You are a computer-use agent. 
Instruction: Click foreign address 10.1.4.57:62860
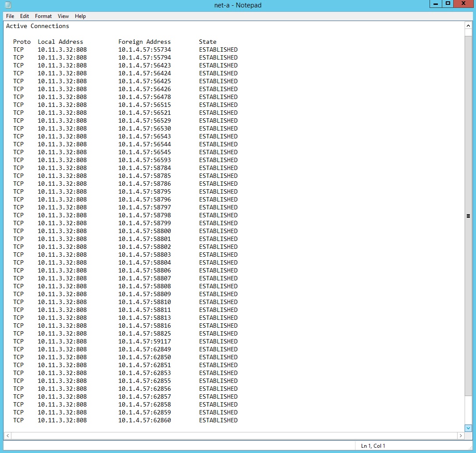pyautogui.click(x=145, y=421)
